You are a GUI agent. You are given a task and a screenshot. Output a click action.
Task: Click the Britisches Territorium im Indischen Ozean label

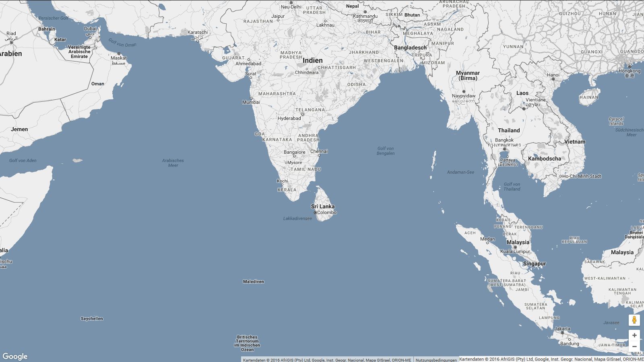pos(247,343)
